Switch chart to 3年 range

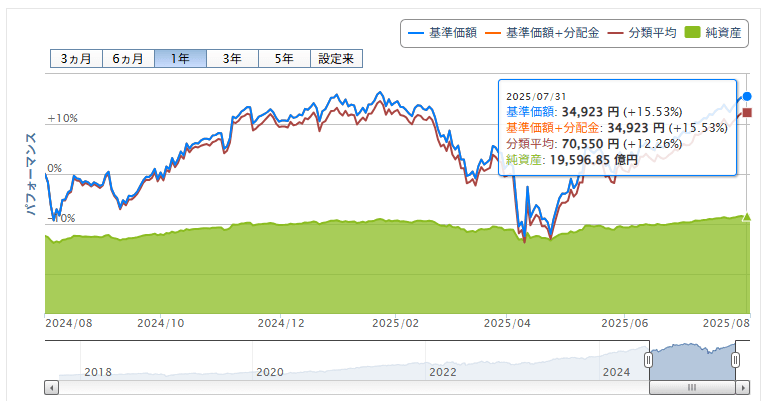pos(232,59)
